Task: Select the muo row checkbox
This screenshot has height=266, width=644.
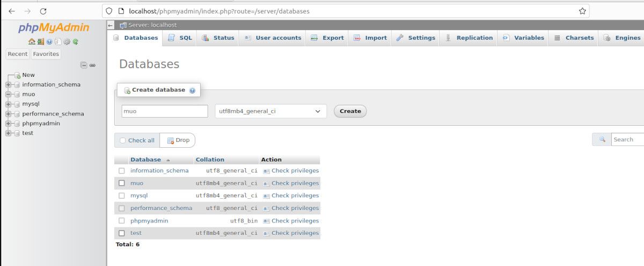Action: 122,183
